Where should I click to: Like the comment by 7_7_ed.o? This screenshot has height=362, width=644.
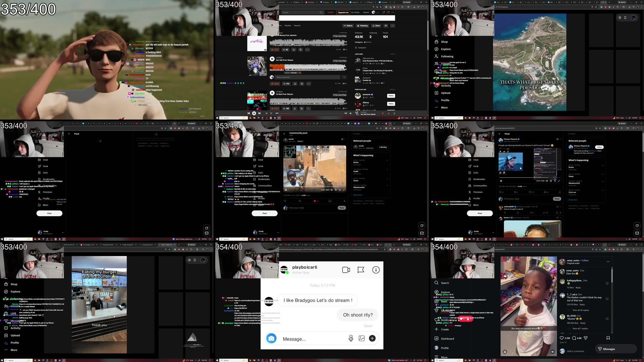607,298
